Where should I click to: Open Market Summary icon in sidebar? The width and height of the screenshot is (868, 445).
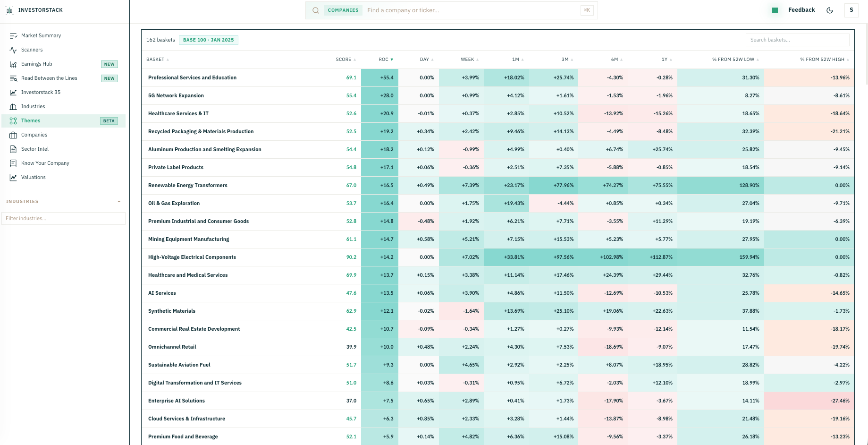pyautogui.click(x=13, y=35)
